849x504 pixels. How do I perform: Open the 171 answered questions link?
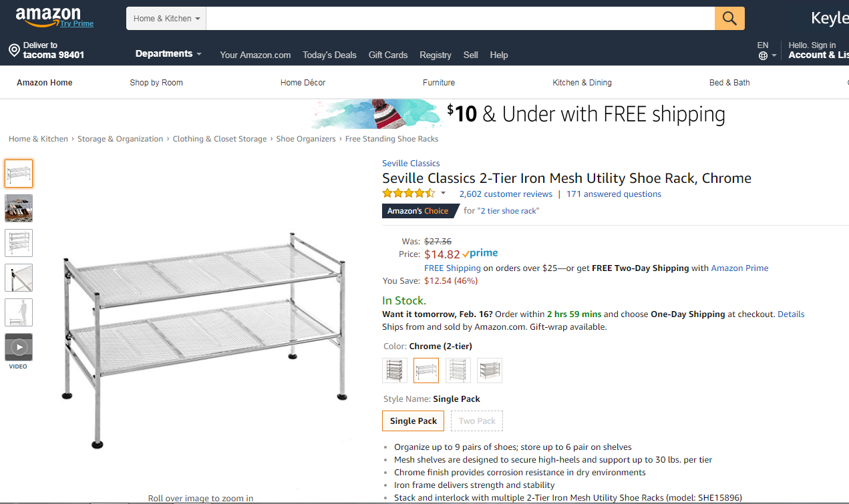click(614, 194)
